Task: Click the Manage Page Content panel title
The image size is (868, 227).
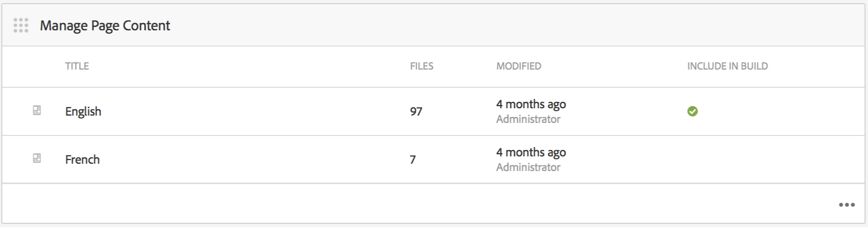Action: tap(105, 26)
